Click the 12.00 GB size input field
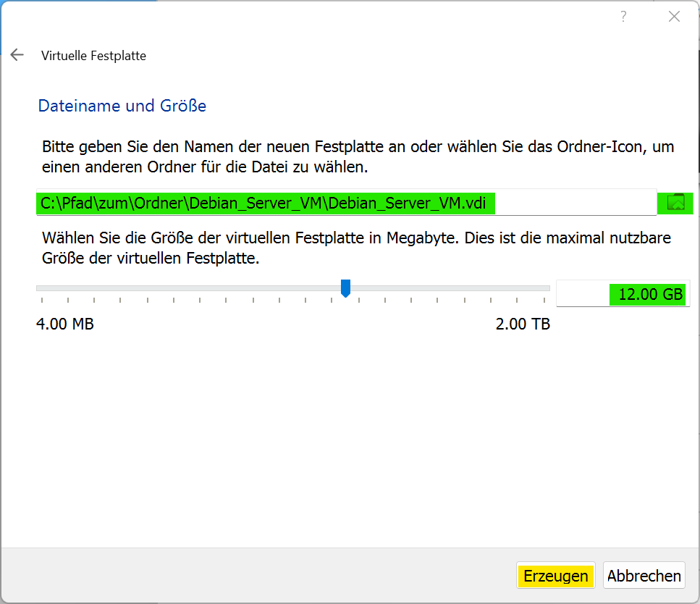This screenshot has height=604, width=700. tap(623, 294)
